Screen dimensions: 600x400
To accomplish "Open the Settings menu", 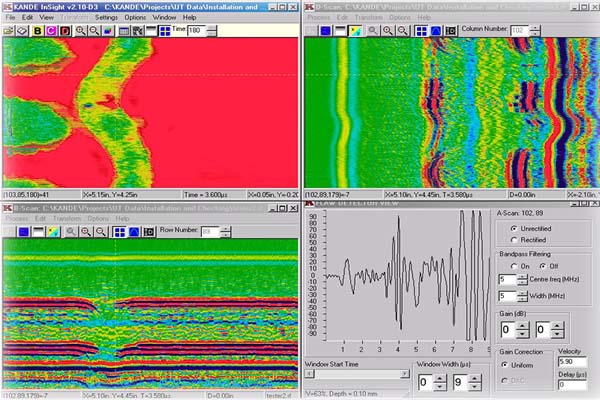I will (106, 18).
